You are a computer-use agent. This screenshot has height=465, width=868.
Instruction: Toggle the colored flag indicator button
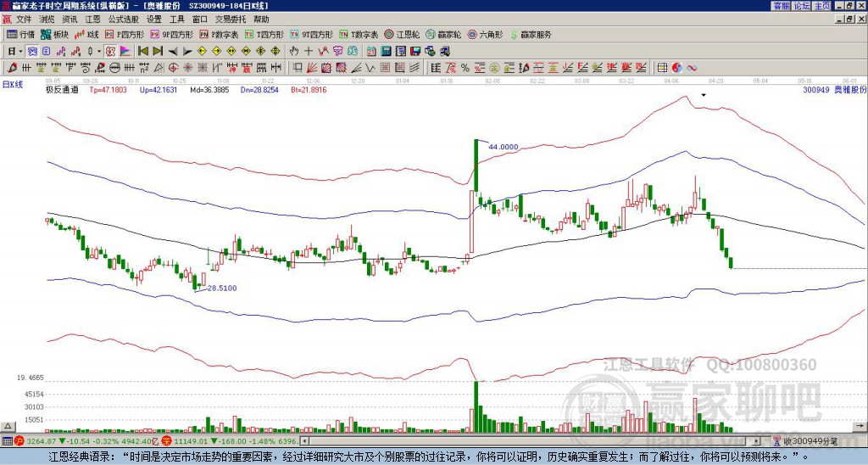125,52
